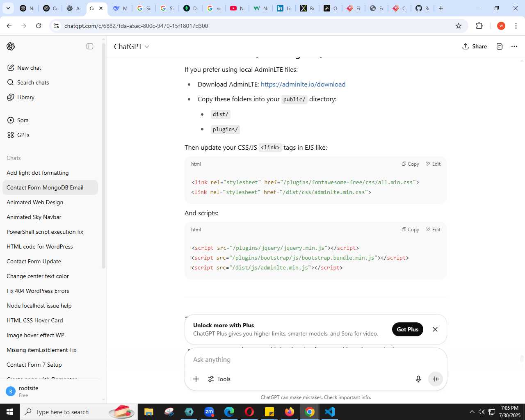Open the canvas/notes icon next to Share
525x420 pixels.
[x=500, y=46]
